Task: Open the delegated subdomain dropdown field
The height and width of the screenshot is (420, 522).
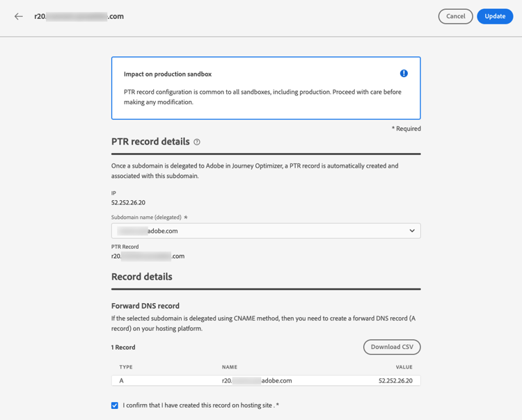Action: point(266,231)
